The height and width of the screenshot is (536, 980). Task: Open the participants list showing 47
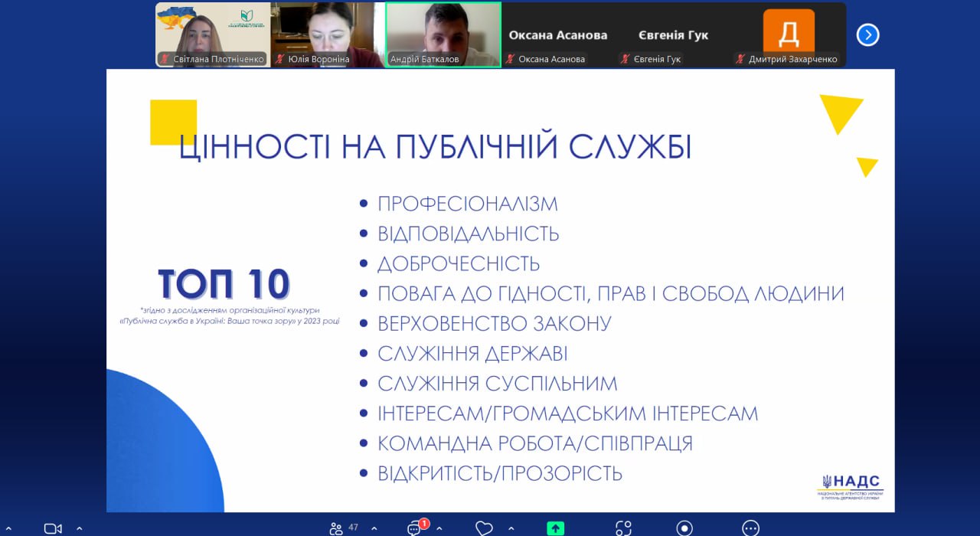[x=343, y=528]
